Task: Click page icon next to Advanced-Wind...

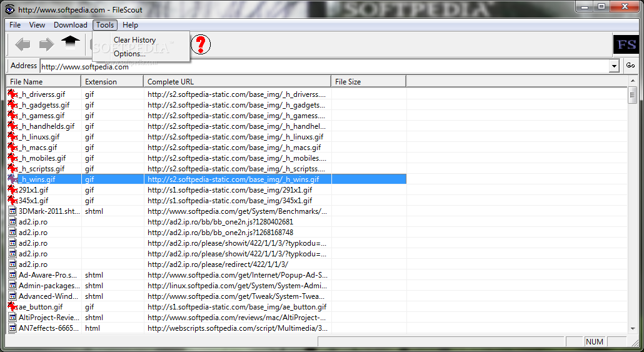Action: click(13, 296)
